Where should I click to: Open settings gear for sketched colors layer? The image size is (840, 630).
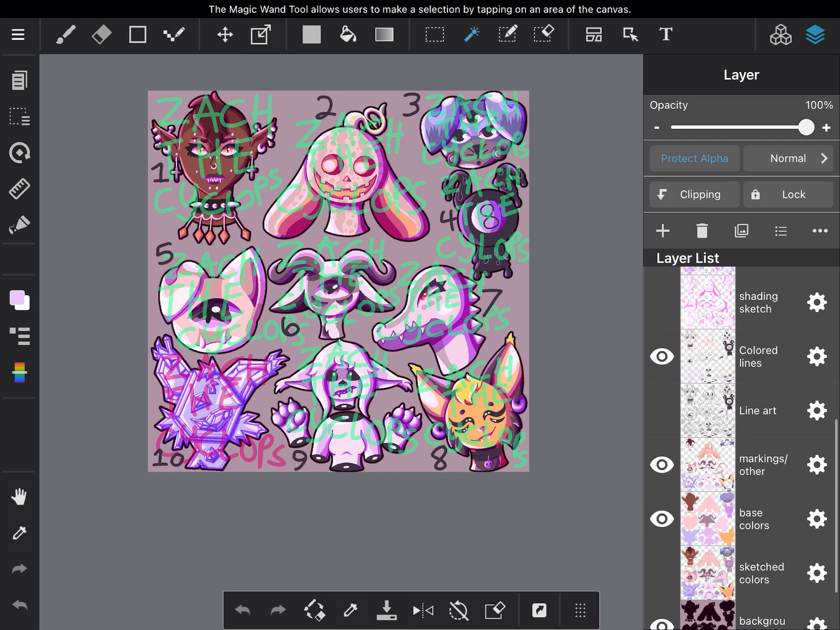point(817,573)
